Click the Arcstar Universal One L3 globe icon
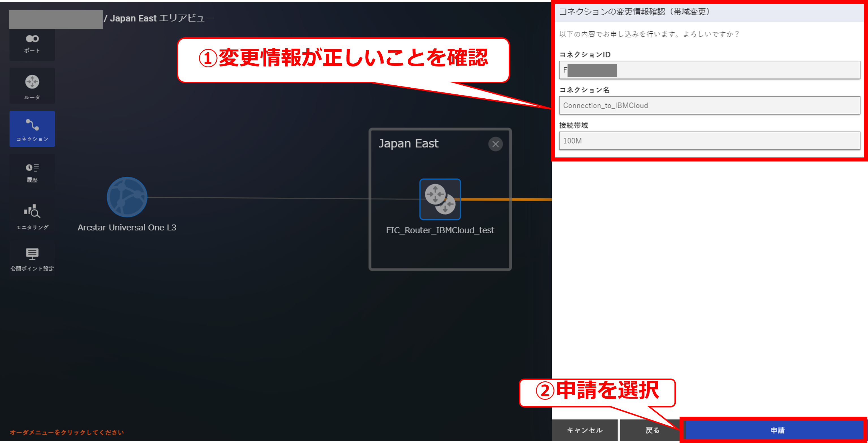Screen dimensions: 868x443 point(127,197)
